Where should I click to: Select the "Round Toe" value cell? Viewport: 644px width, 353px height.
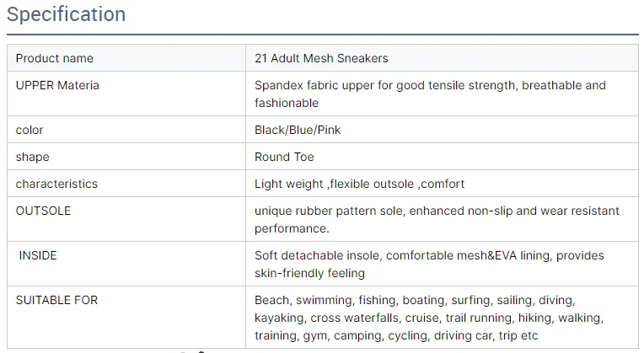pyautogui.click(x=284, y=157)
